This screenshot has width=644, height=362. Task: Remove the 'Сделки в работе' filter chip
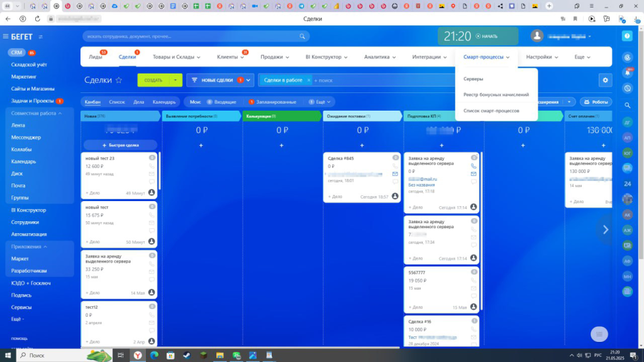309,80
